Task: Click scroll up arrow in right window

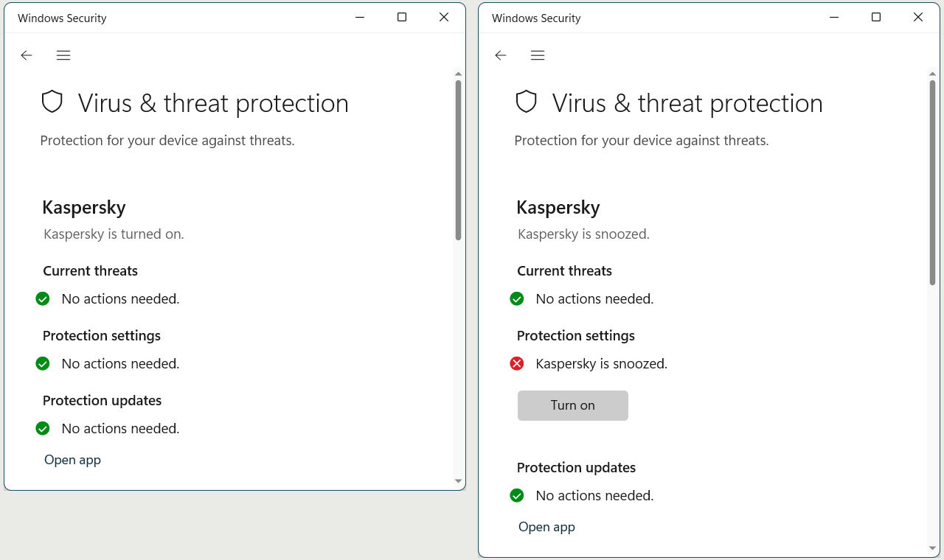Action: (x=932, y=74)
